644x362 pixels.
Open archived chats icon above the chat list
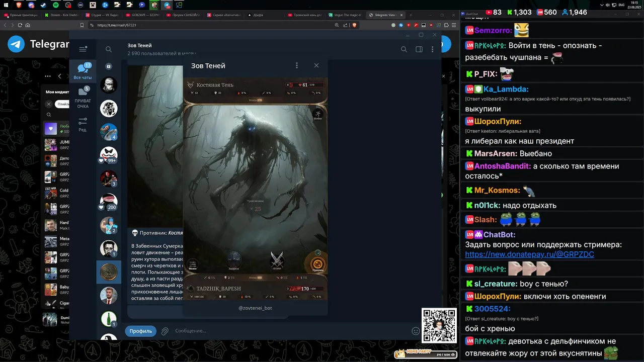click(109, 66)
